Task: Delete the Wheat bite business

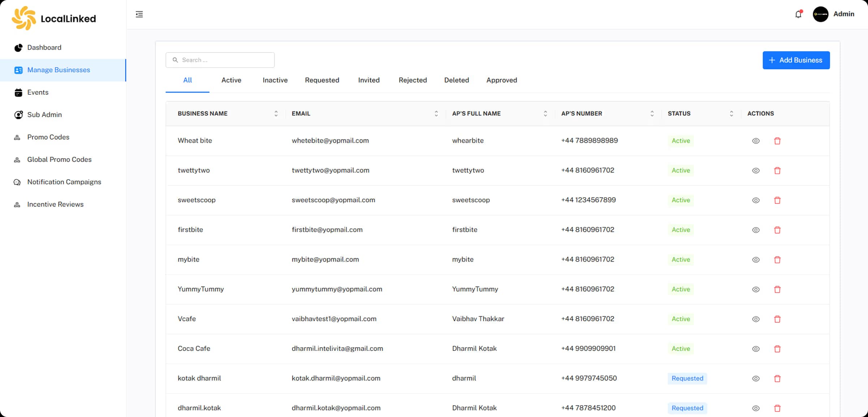Action: coord(777,141)
